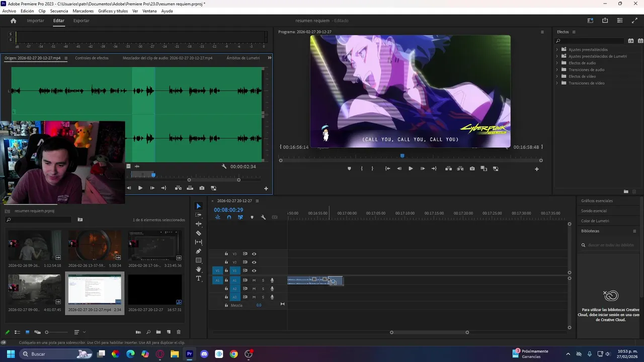The image size is (644, 362).
Task: Click Mark In in the Program monitor
Action: coord(362,168)
